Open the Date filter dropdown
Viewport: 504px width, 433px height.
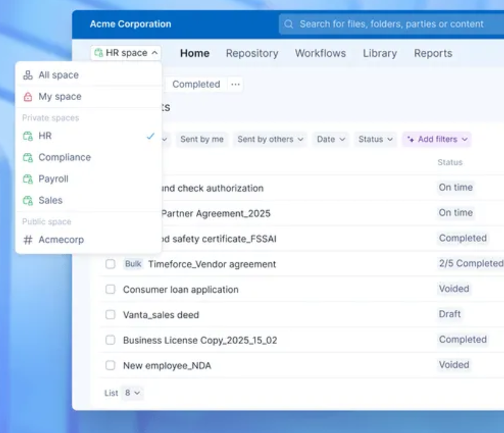click(331, 139)
